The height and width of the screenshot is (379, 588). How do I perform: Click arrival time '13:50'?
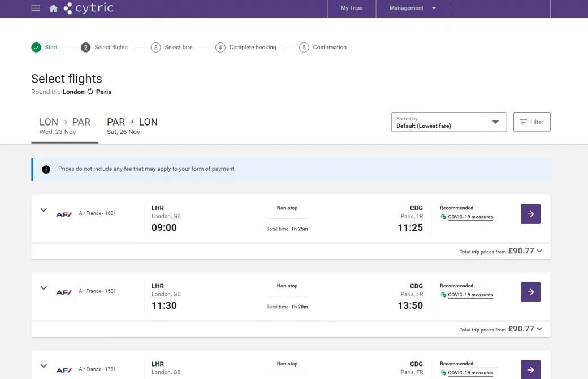(x=410, y=305)
